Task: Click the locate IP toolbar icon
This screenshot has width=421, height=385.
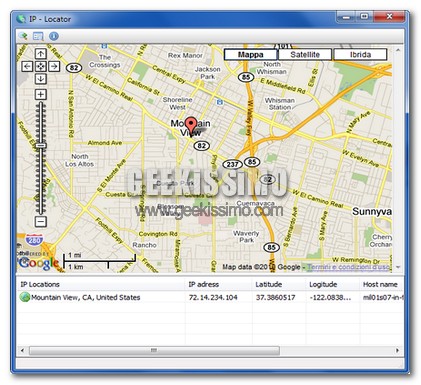Action: click(24, 36)
